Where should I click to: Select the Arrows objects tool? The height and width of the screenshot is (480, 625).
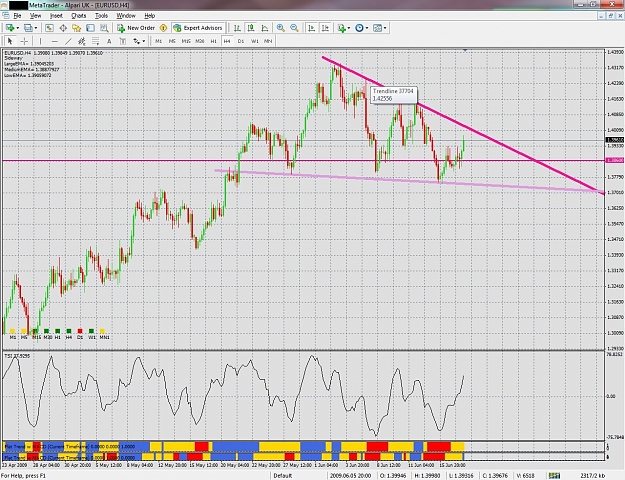pyautogui.click(x=137, y=41)
